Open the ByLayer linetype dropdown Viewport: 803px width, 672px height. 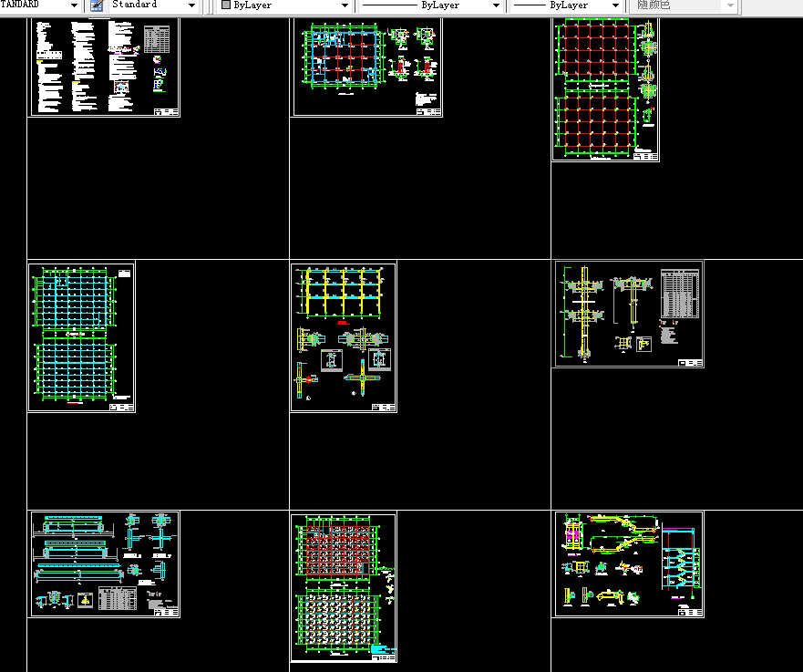point(496,5)
